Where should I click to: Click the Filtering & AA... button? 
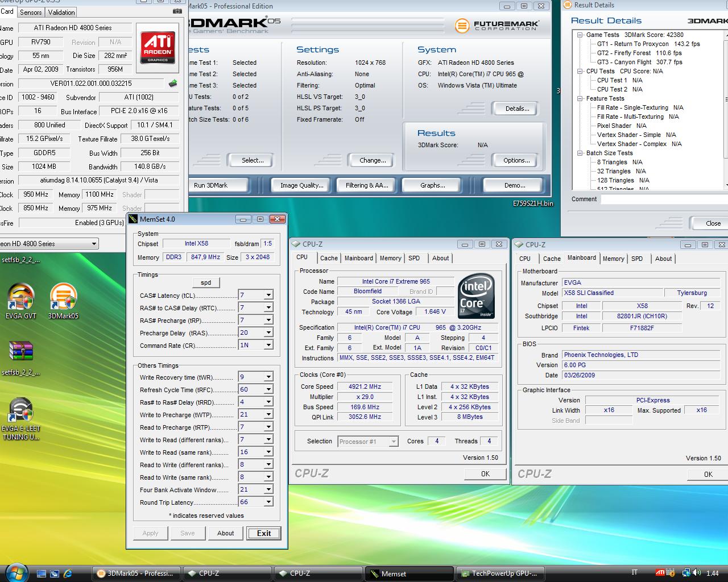(367, 185)
